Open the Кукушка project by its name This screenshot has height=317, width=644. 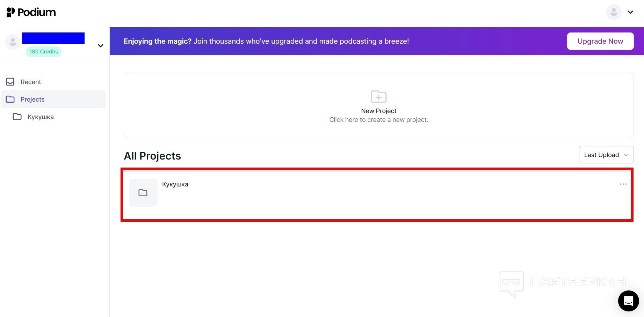click(175, 184)
